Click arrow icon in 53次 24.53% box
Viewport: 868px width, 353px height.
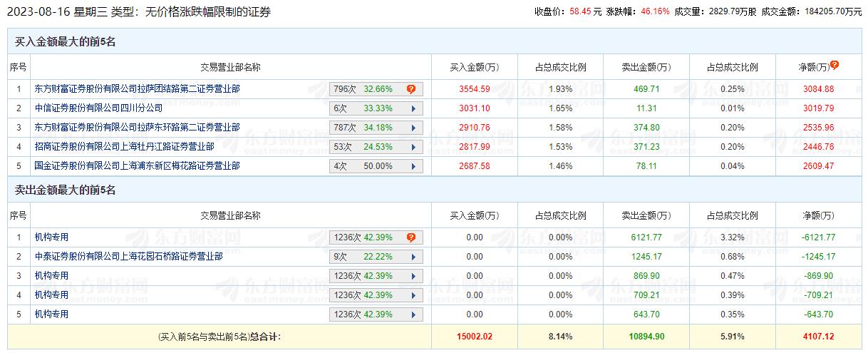413,147
